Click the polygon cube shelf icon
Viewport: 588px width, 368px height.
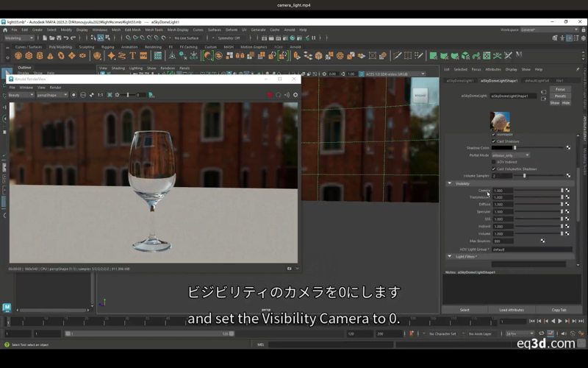[29, 55]
